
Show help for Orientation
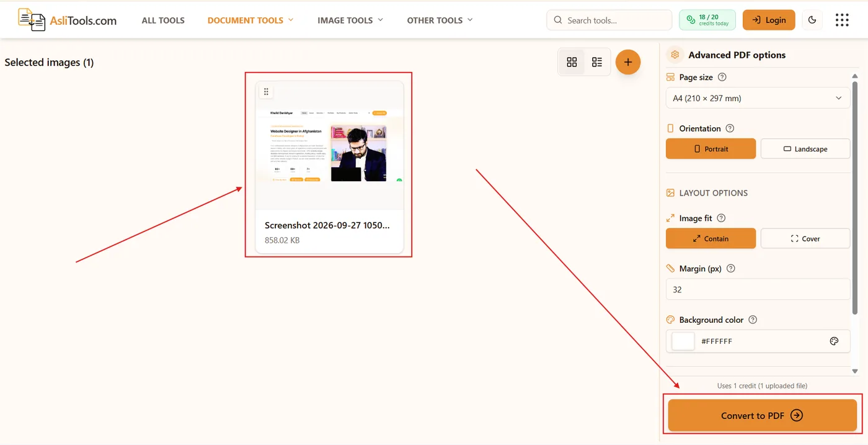[730, 128]
